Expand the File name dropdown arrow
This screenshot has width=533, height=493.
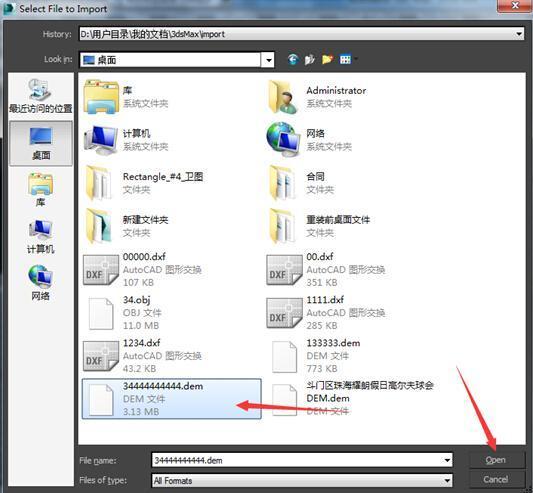coord(447,460)
